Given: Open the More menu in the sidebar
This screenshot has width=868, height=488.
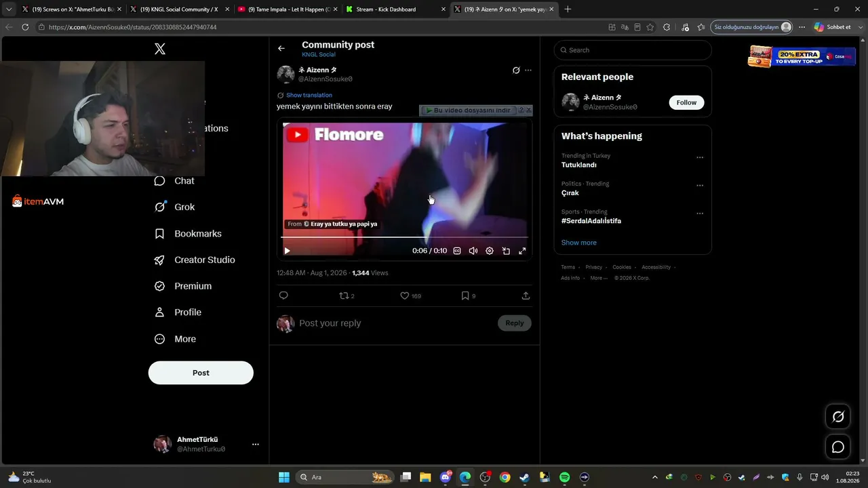Looking at the screenshot, I should pyautogui.click(x=175, y=339).
